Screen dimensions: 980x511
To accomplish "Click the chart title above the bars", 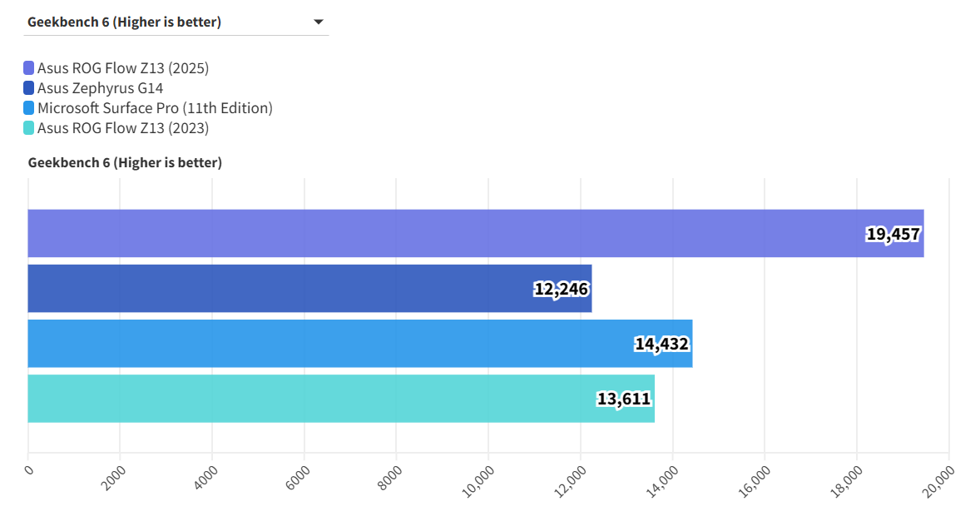I will pyautogui.click(x=125, y=163).
